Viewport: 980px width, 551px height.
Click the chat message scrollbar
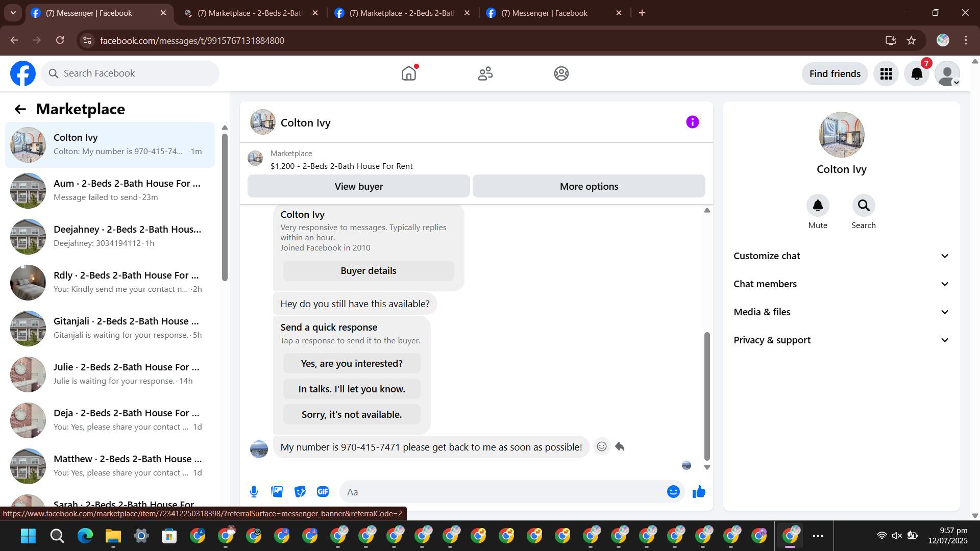707,396
